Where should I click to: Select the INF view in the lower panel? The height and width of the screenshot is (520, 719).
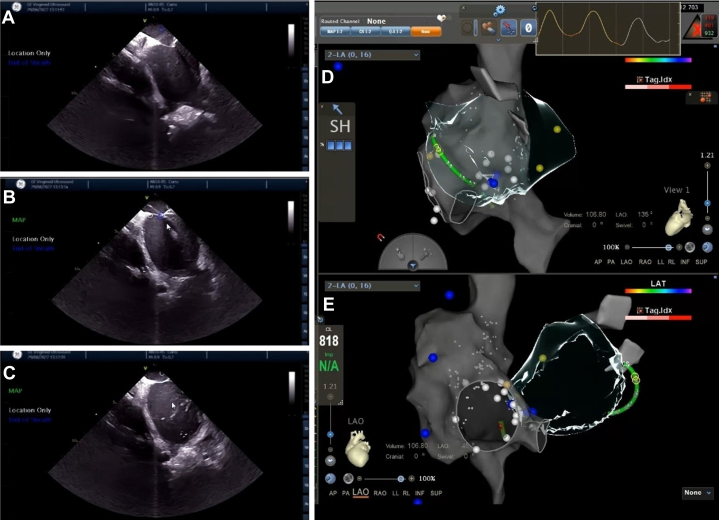tap(420, 493)
